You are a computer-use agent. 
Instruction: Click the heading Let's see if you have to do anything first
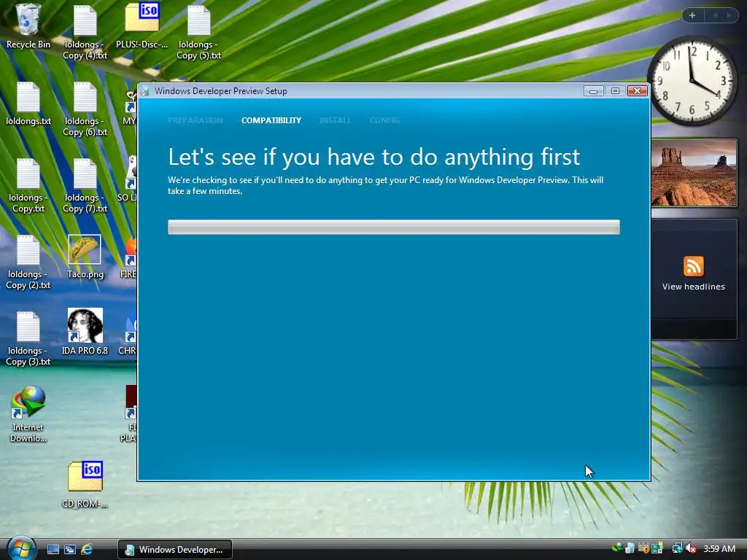coord(374,157)
